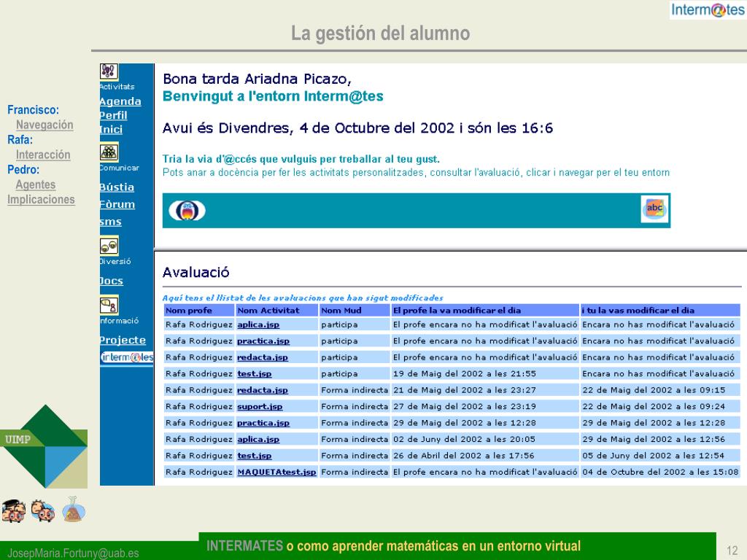Click the slide title 'La gestión del alumno'

[x=381, y=34]
